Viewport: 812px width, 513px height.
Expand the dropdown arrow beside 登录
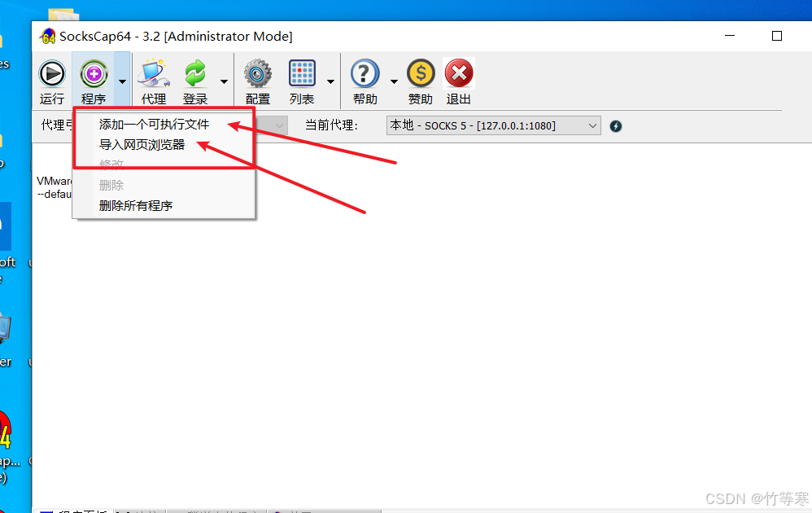(x=224, y=81)
